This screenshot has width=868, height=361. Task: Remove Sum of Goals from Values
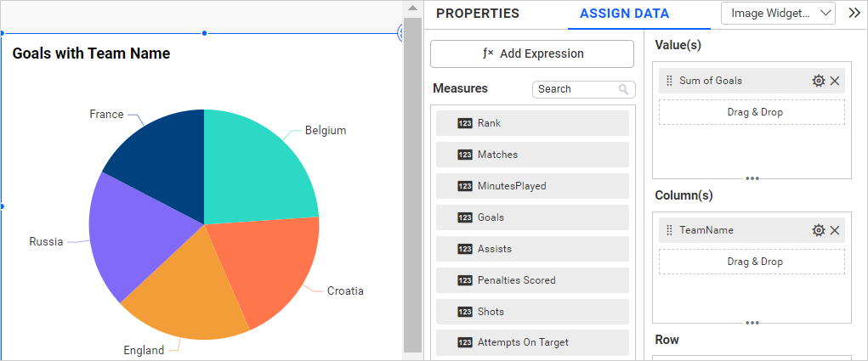click(x=835, y=81)
